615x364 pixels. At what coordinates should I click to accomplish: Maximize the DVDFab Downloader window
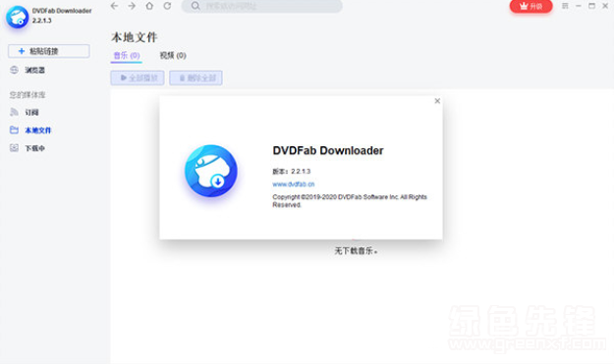coord(591,6)
